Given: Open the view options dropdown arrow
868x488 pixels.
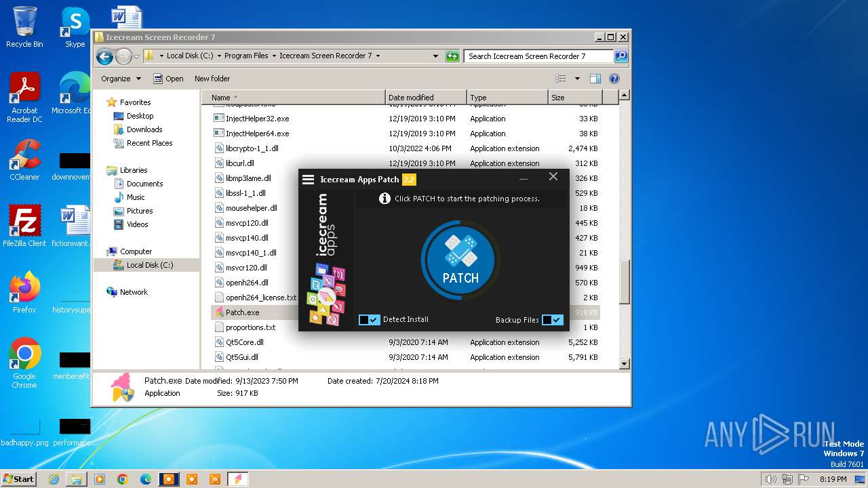Looking at the screenshot, I should 577,79.
